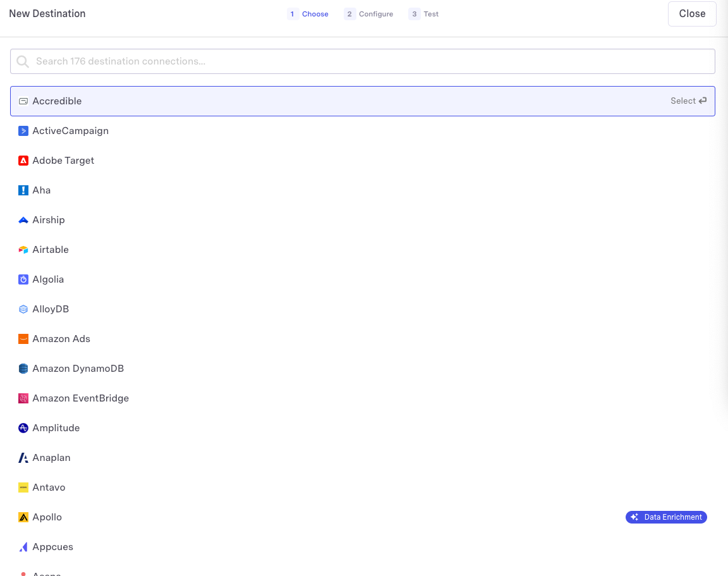
Task: Click the Data Enrichment badge on Apollo
Action: coord(666,517)
